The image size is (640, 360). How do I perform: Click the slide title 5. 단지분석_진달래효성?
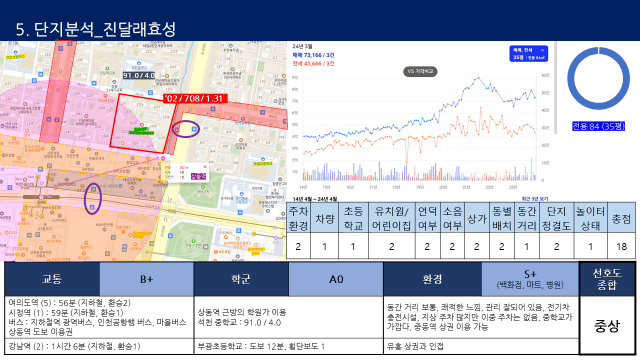tap(96, 29)
